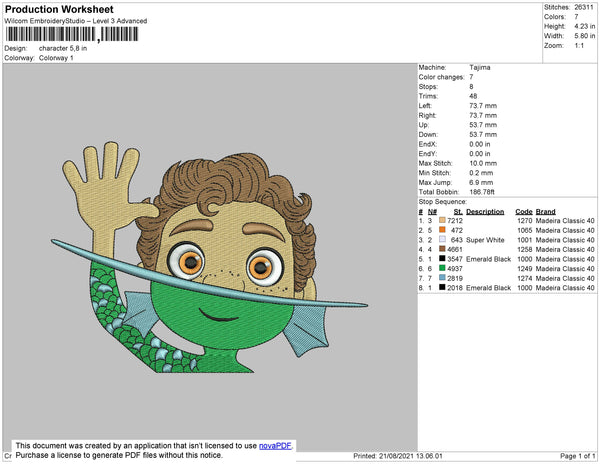The width and height of the screenshot is (600, 464).
Task: Click the Brand column header
Action: point(546,212)
